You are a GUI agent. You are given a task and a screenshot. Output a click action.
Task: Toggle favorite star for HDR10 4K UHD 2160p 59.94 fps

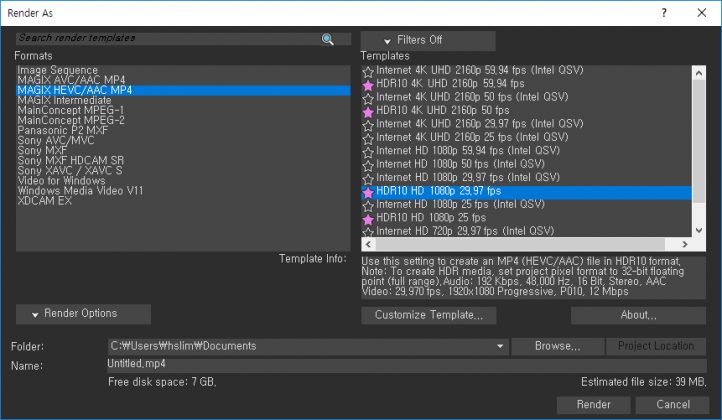[368, 85]
